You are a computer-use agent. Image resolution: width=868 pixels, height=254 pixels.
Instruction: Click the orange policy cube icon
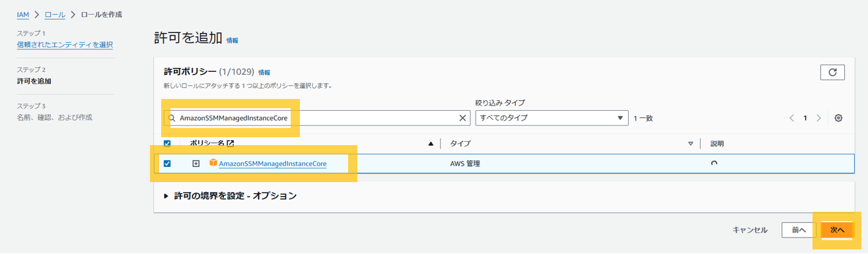[x=213, y=163]
